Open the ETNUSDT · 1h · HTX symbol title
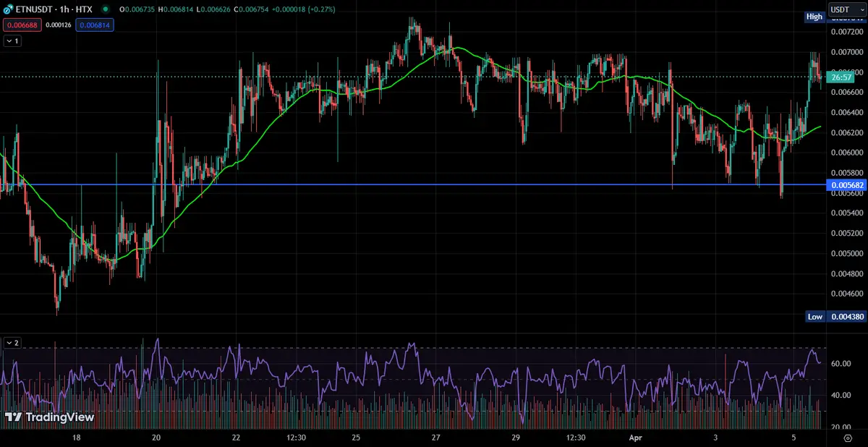Image resolution: width=868 pixels, height=447 pixels. 54,10
